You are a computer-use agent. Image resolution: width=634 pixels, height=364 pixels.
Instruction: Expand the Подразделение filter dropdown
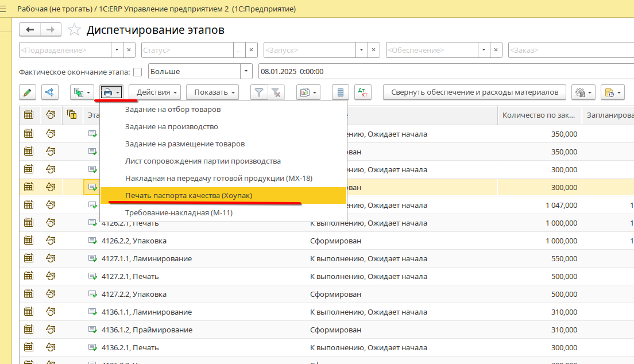[x=117, y=50]
